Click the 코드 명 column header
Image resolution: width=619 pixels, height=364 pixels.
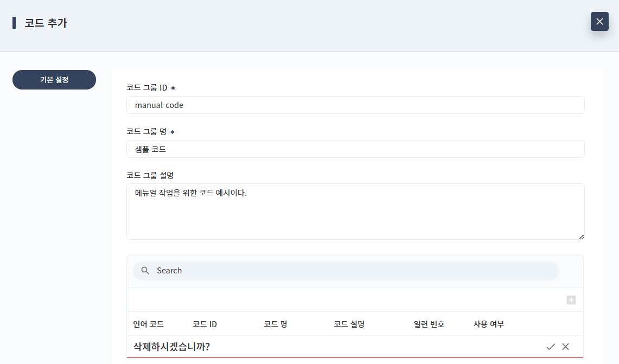(275, 324)
